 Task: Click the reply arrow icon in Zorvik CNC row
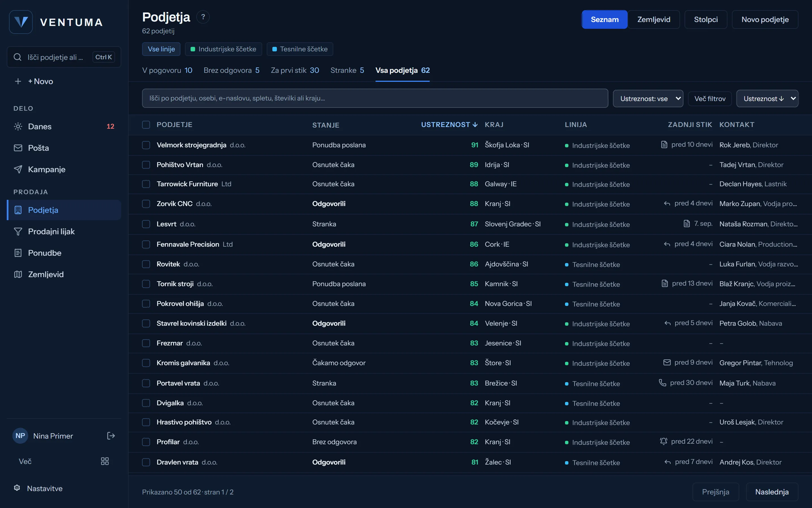pos(667,203)
